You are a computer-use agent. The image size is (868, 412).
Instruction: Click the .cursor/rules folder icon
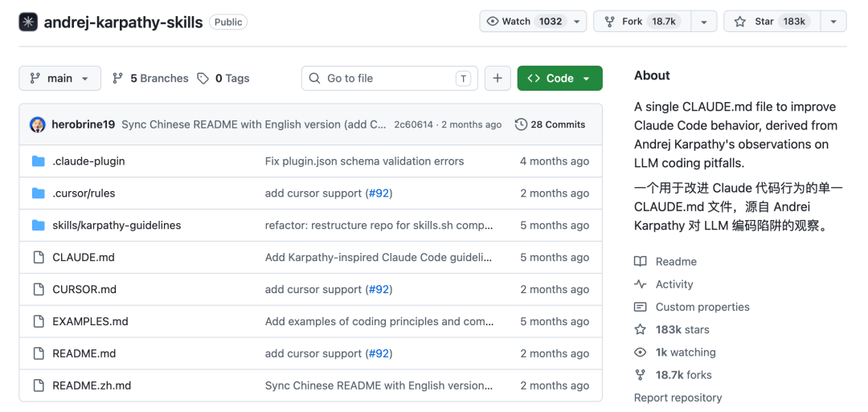pos(39,194)
